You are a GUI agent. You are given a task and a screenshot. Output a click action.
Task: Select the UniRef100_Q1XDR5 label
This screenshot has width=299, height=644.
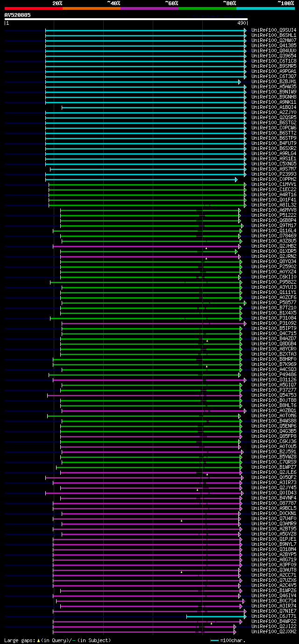(274, 251)
